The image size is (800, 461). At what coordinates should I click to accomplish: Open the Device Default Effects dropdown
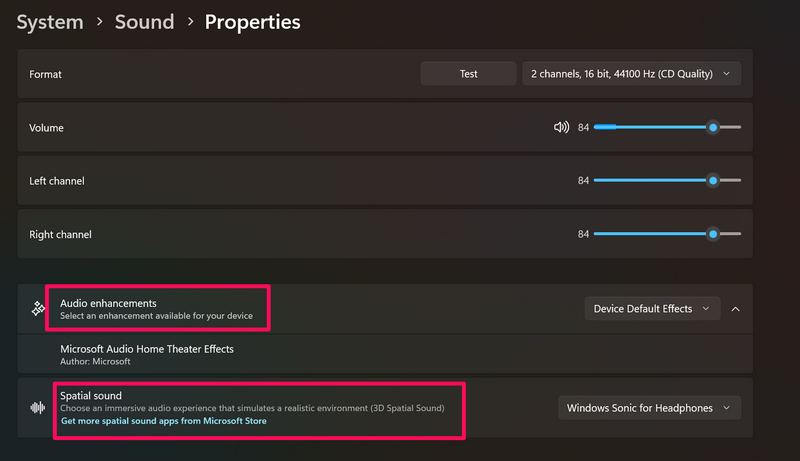[x=651, y=309]
